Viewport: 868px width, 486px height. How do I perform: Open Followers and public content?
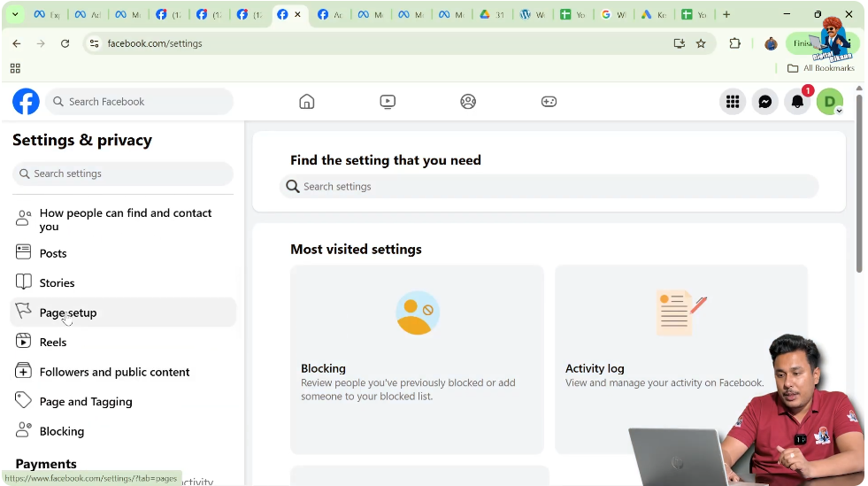click(x=123, y=372)
